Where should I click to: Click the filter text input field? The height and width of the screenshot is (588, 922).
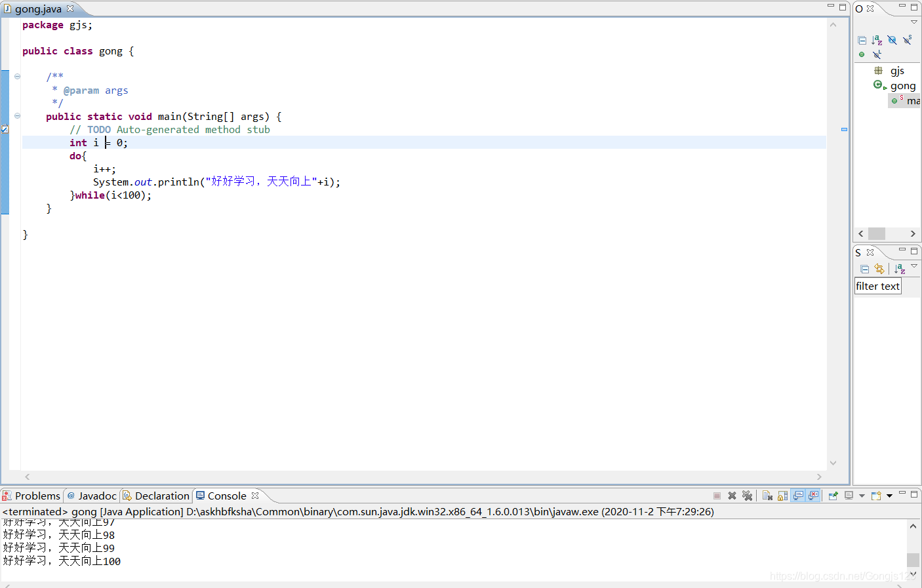(x=877, y=286)
